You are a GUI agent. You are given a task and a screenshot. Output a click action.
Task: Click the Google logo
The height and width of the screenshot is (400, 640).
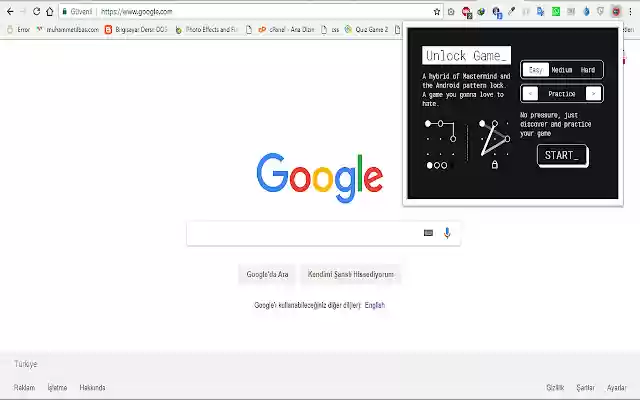click(x=320, y=178)
